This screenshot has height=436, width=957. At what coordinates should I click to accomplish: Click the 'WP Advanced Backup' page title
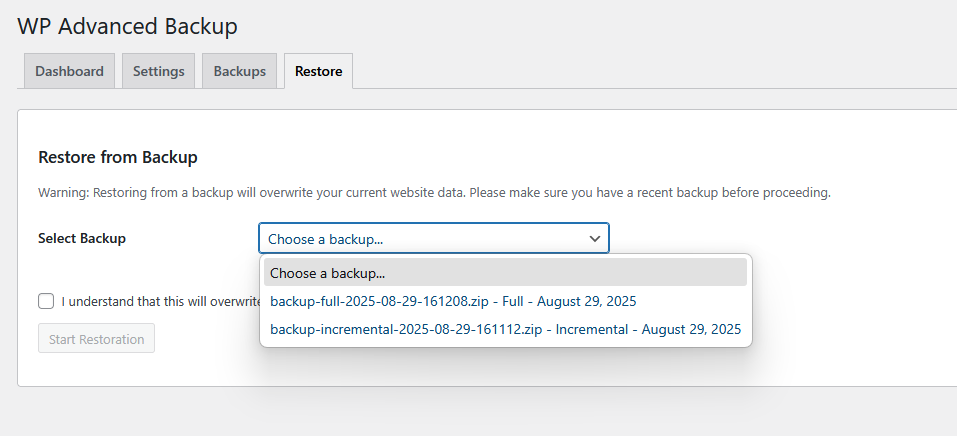tap(127, 26)
